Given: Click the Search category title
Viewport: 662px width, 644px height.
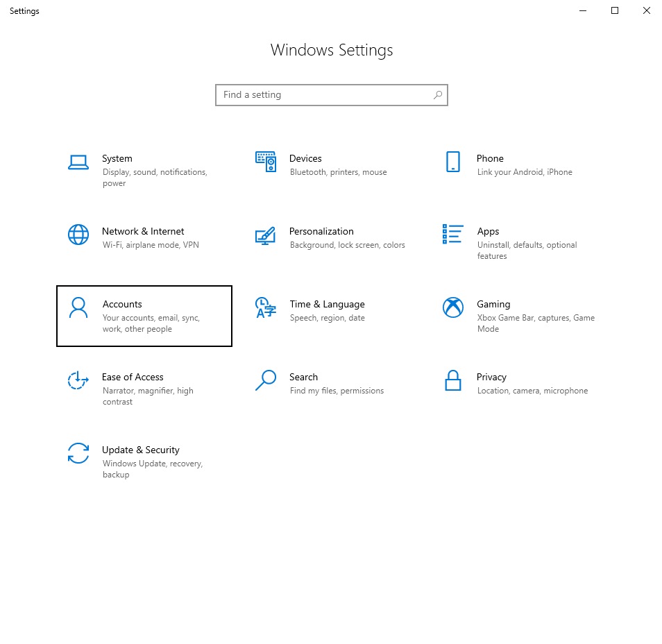Looking at the screenshot, I should point(303,377).
